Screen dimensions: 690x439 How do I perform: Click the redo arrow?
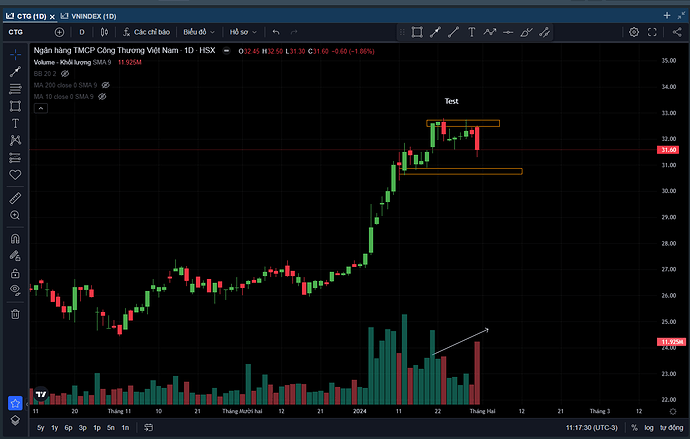tap(294, 32)
